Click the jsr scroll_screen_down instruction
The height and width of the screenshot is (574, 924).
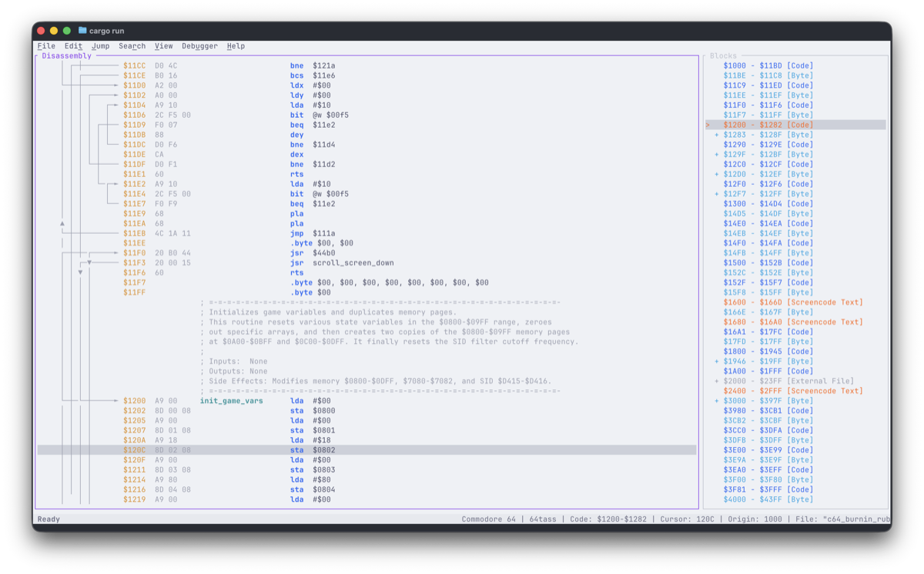342,263
